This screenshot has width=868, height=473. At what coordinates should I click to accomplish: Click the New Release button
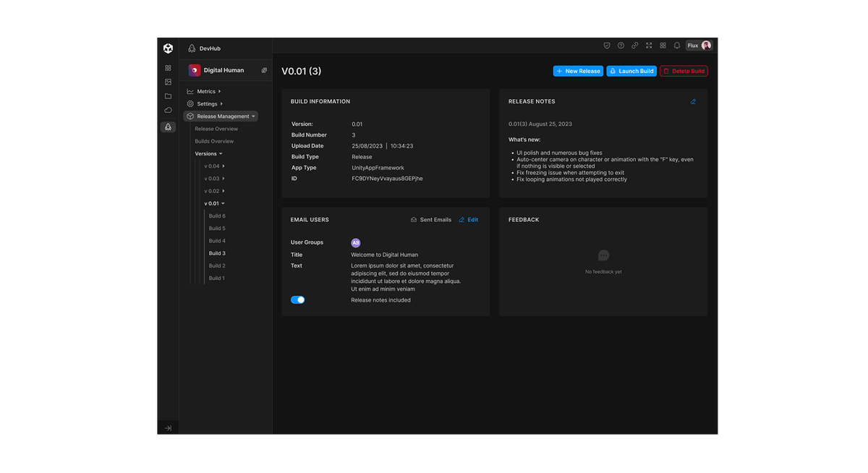[x=577, y=71]
